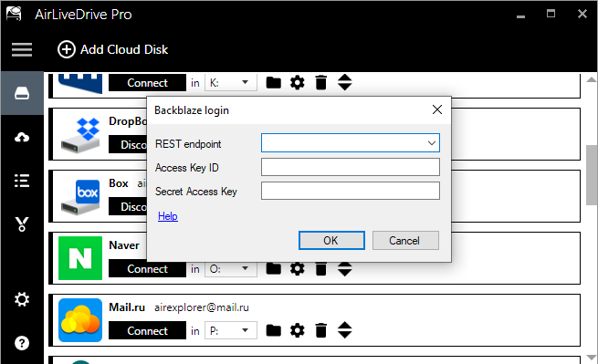598x364 pixels.
Task: Open settings gear in sidebar
Action: click(x=22, y=299)
